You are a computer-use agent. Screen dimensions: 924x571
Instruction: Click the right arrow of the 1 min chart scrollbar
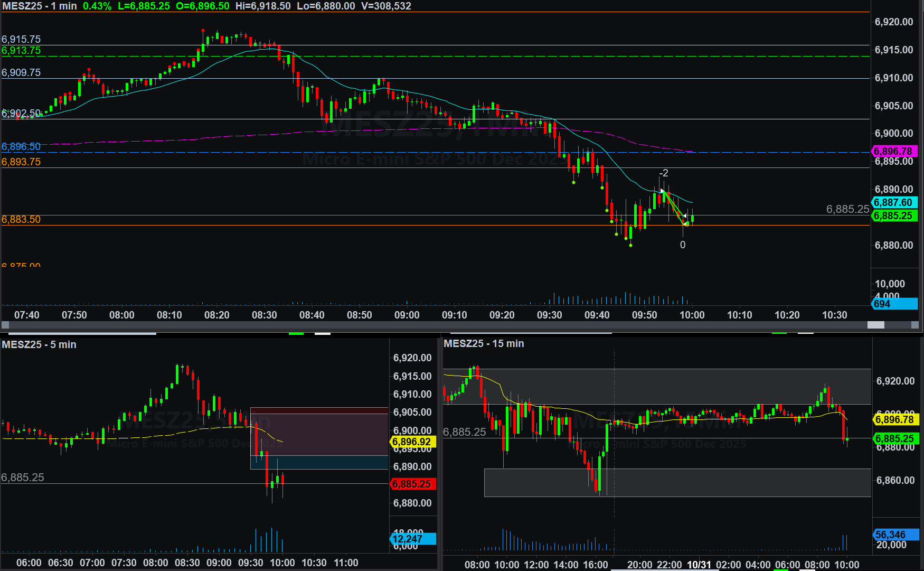pos(915,325)
